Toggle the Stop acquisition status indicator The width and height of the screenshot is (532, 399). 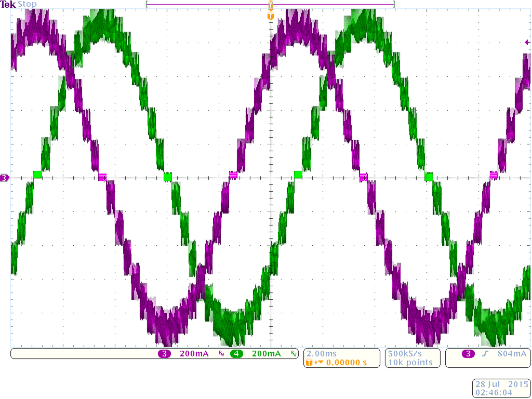27,4
